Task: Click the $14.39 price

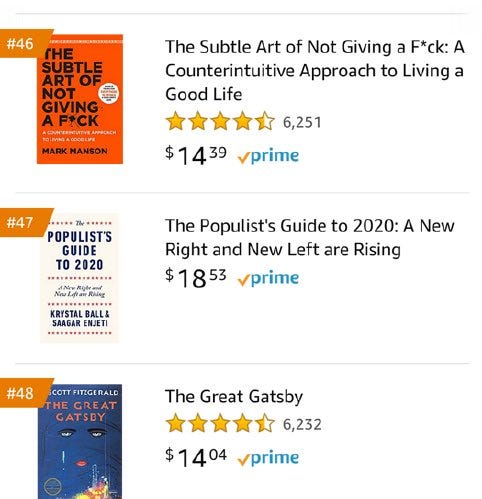Action: [196, 155]
